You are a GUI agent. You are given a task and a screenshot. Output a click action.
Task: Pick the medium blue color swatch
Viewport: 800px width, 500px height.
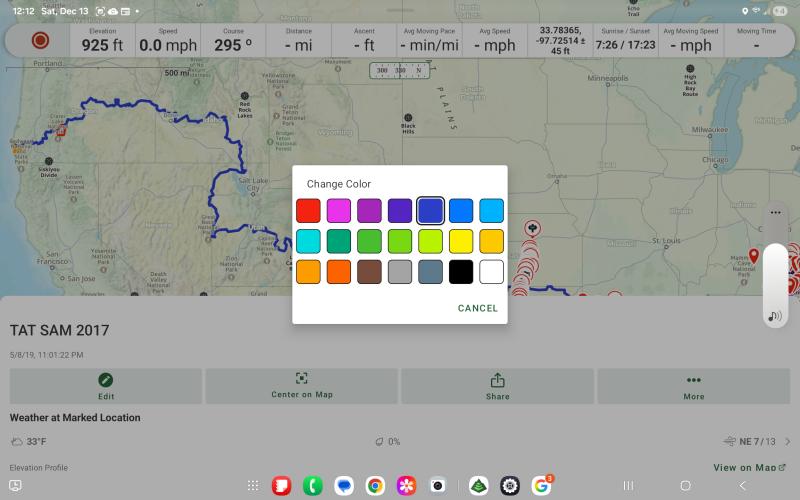[461, 211]
